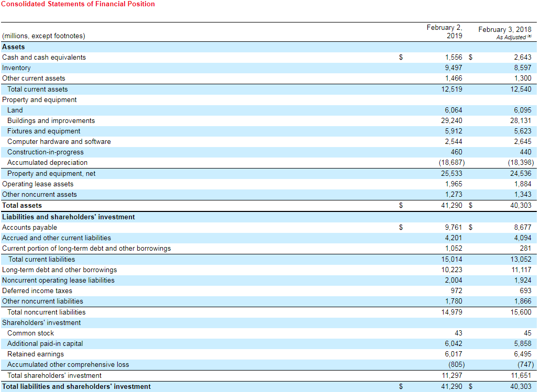Image resolution: width=541 pixels, height=392 pixels.
Task: Click 'Fixtures and equipment' row label
Action: pos(44,131)
